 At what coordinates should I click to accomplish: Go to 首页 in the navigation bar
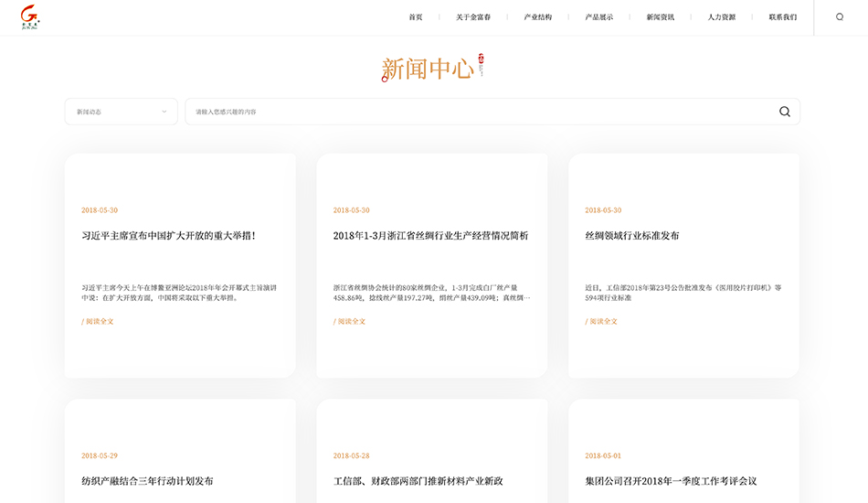click(x=416, y=17)
